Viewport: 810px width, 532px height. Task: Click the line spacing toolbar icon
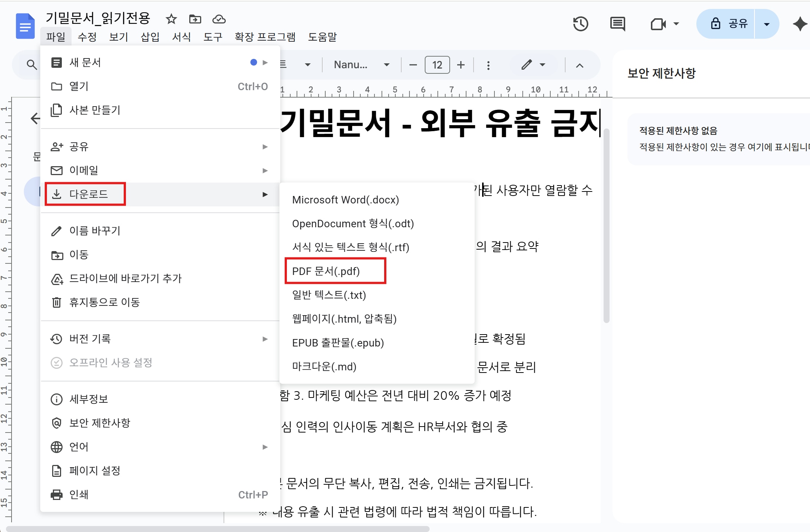(283, 64)
